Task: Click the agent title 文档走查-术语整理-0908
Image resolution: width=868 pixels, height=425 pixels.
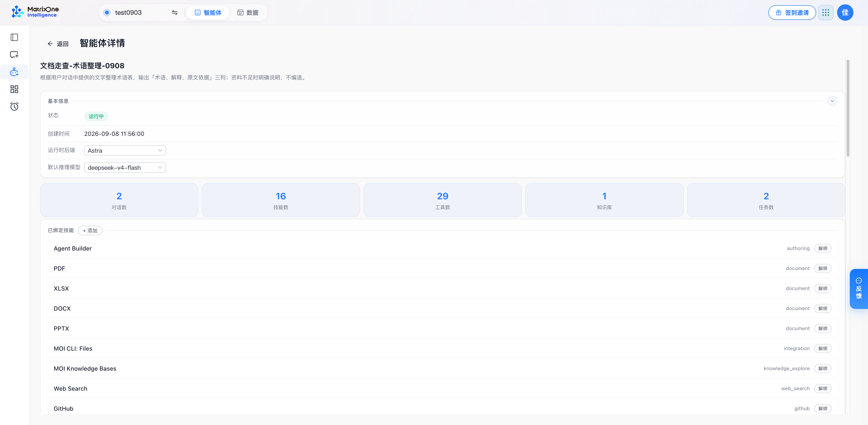Action: tap(82, 66)
